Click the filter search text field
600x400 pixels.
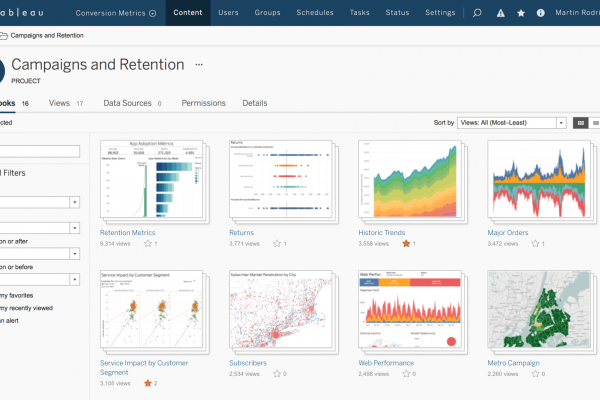point(40,152)
